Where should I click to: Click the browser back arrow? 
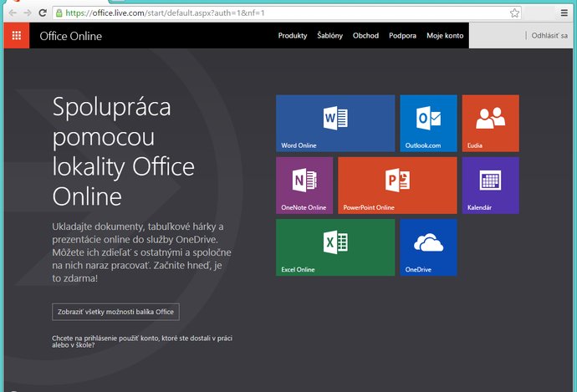(x=13, y=13)
